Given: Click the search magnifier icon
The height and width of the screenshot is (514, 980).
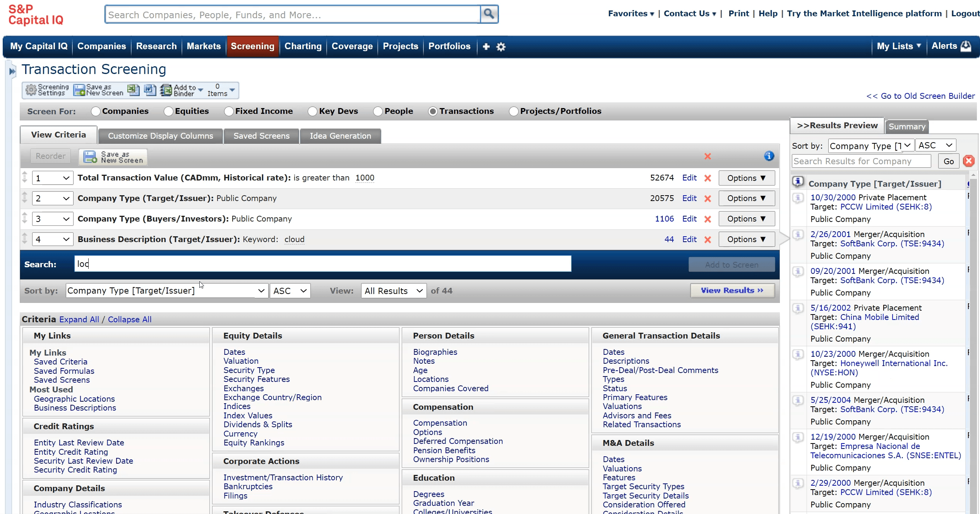Looking at the screenshot, I should coord(489,14).
